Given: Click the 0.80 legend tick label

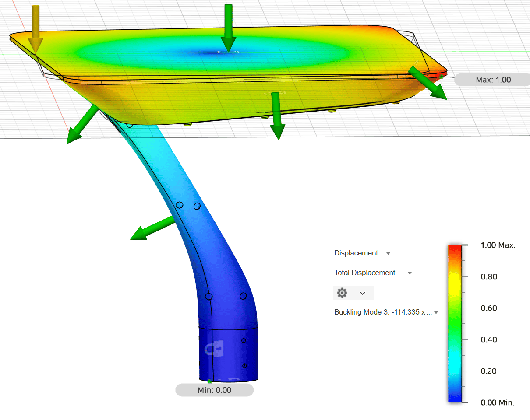Looking at the screenshot, I should click(489, 276).
